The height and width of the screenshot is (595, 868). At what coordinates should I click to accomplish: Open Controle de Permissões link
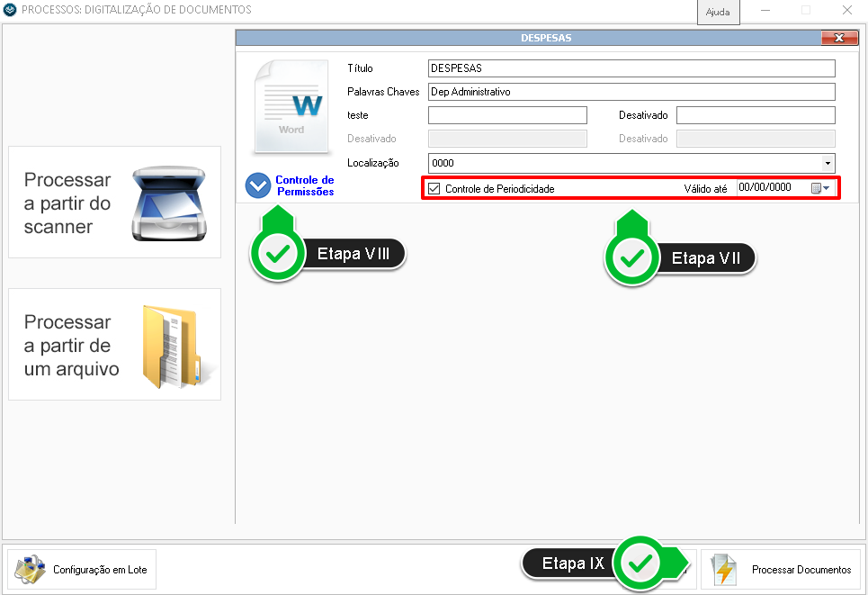pos(305,185)
